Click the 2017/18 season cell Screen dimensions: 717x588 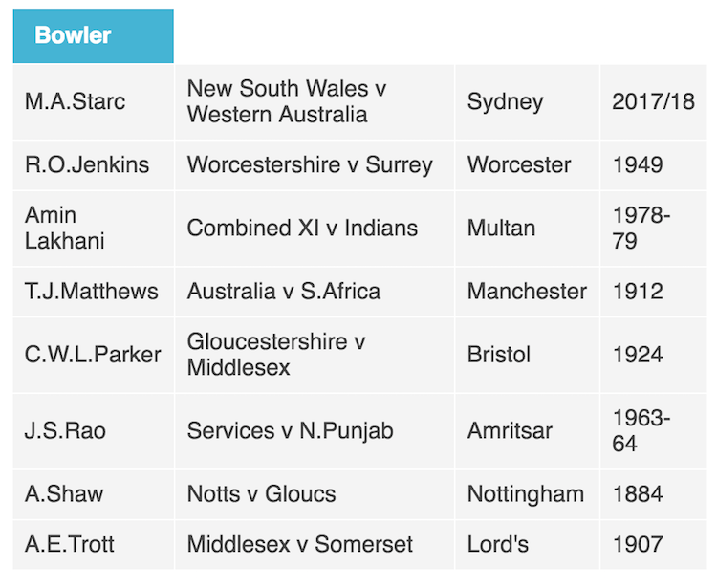653,102
